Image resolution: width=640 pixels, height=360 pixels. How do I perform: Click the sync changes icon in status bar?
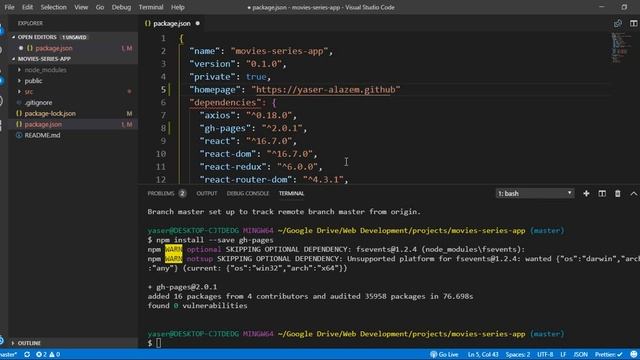coord(27,354)
